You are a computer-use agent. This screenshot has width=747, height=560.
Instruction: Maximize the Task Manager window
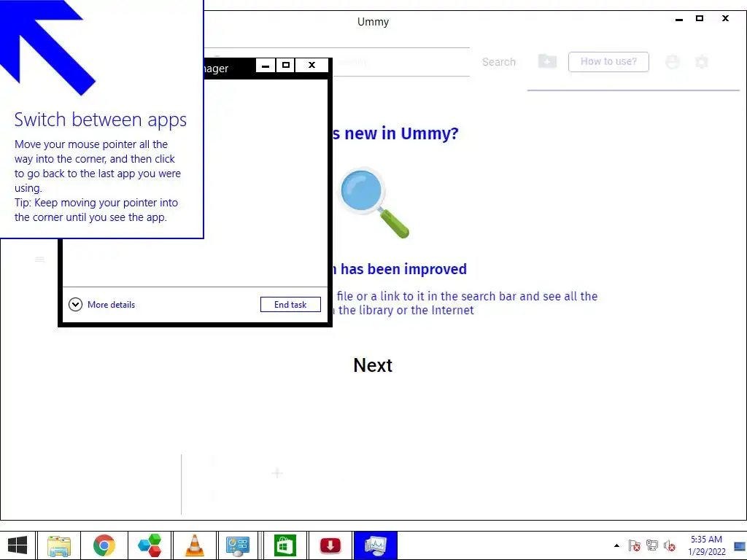click(285, 65)
